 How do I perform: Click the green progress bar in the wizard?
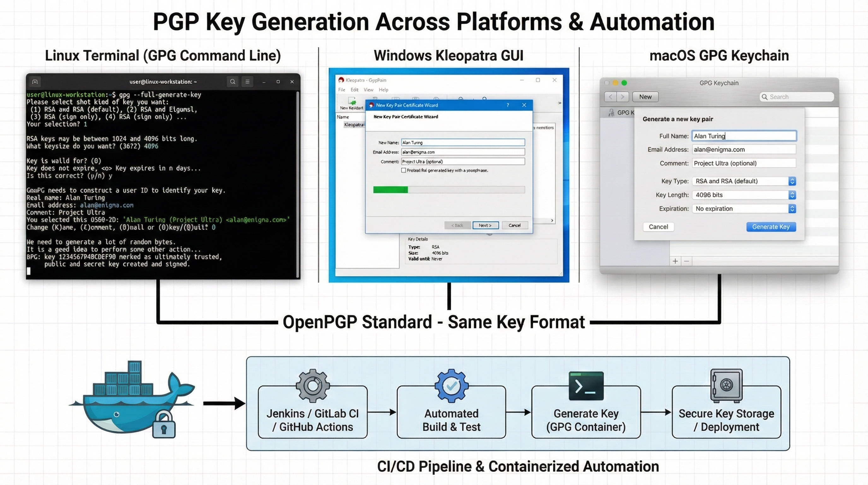tap(391, 190)
